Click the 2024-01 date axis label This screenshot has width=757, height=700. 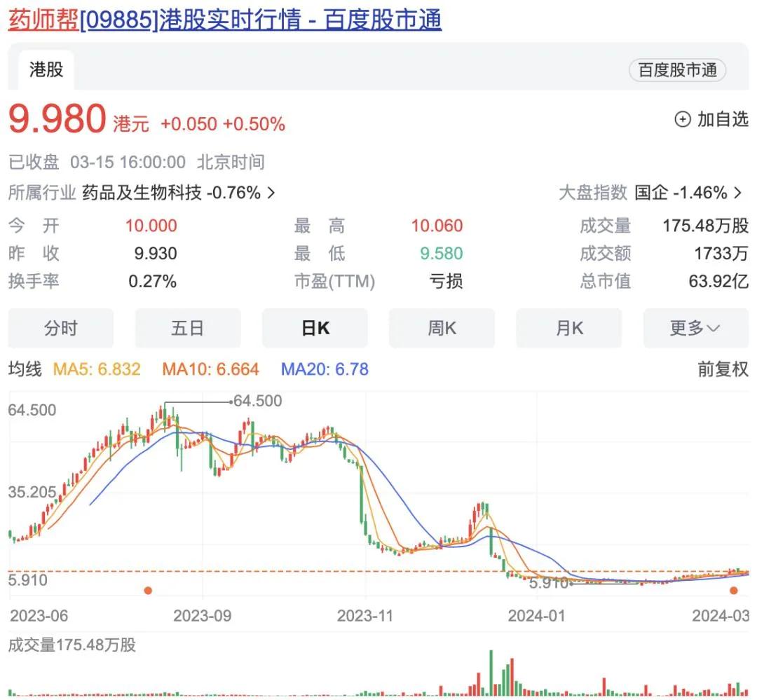[536, 616]
